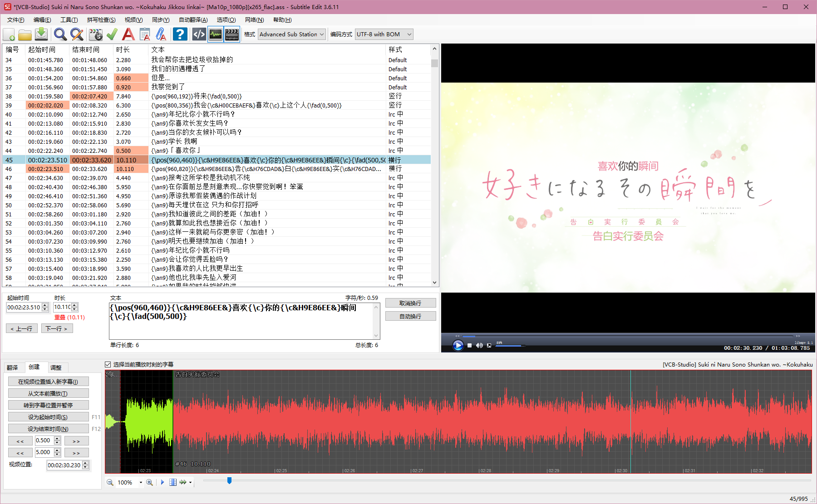The height and width of the screenshot is (504, 817).
Task: Move the waveform position slider handle
Action: tap(229, 480)
